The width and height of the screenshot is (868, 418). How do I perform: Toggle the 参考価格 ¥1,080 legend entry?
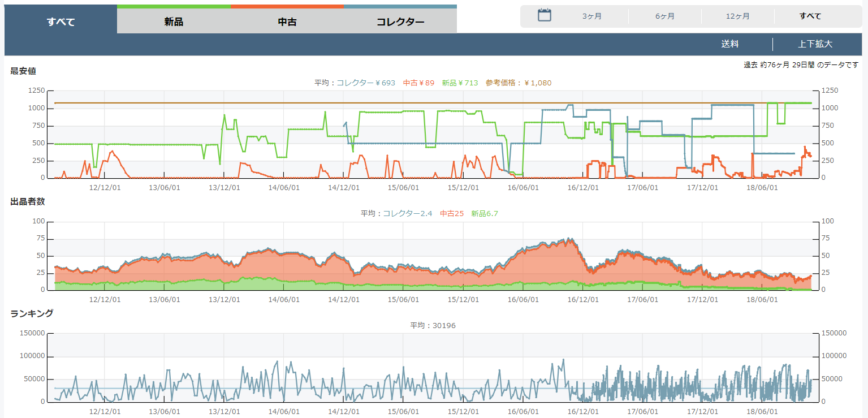(518, 83)
